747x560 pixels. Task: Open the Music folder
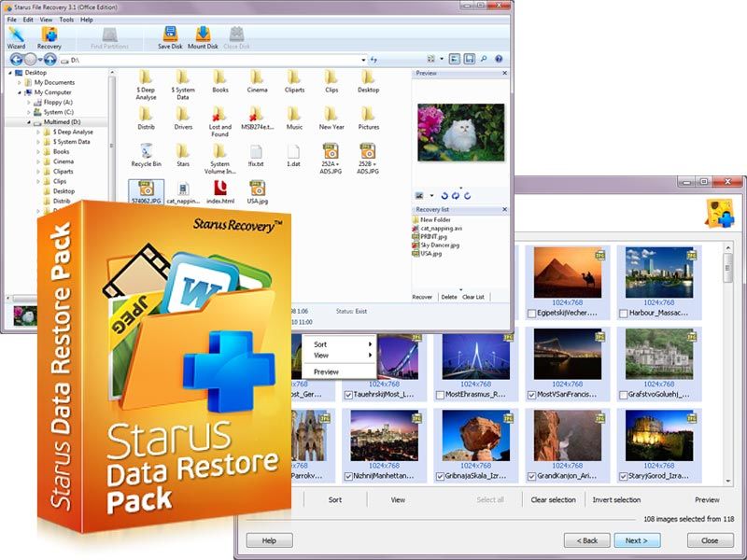(294, 119)
